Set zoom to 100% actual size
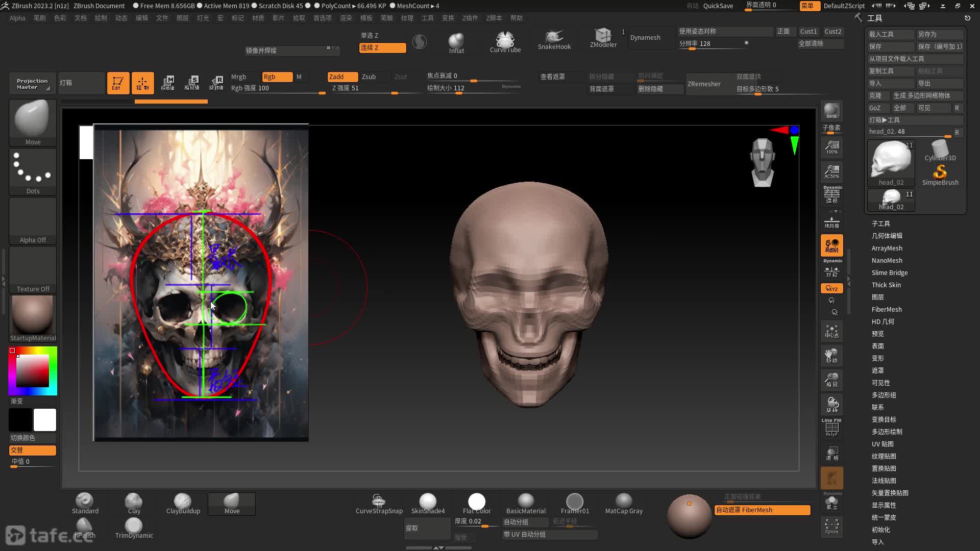The width and height of the screenshot is (980, 551). coord(832,148)
